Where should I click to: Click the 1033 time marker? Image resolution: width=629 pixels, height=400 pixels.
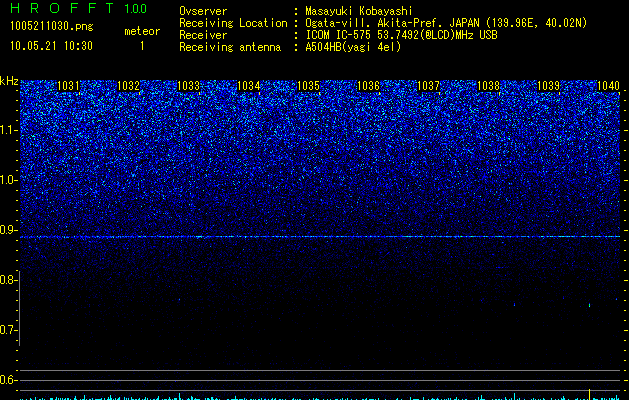click(x=188, y=86)
